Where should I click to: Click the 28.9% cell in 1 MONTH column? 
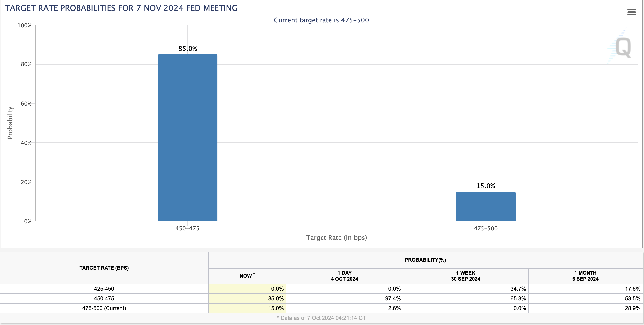(x=632, y=308)
